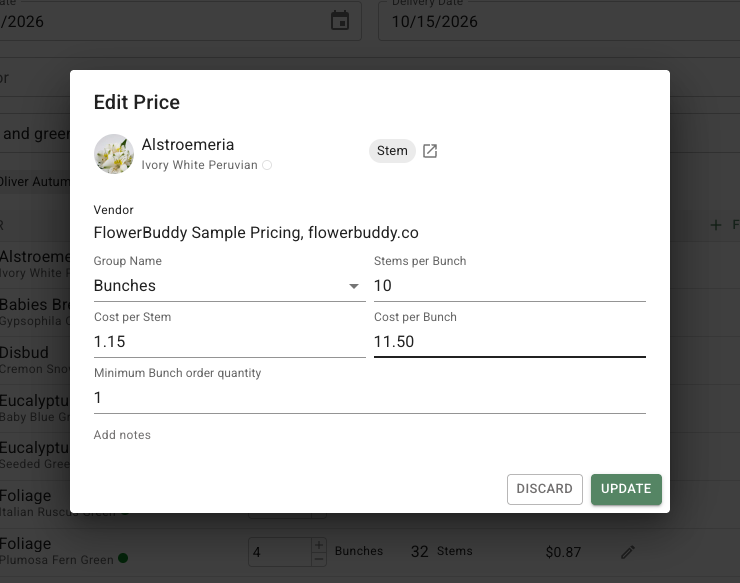Click the Add notes area

click(x=122, y=435)
